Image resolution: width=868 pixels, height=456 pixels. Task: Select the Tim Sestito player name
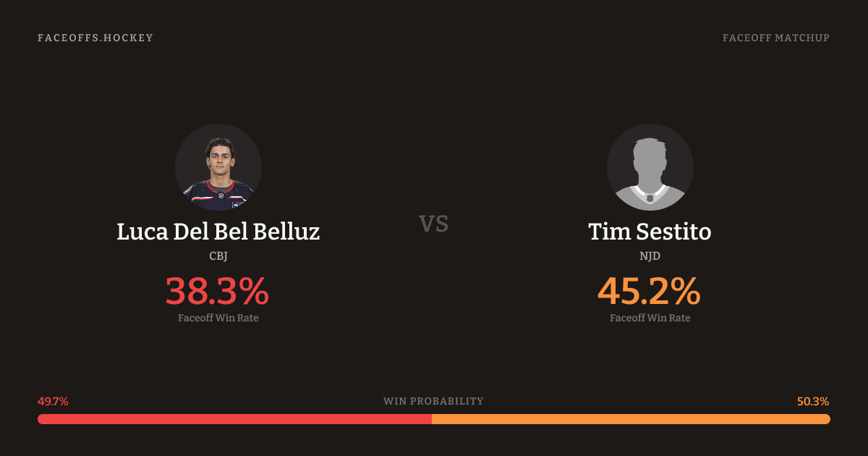650,232
